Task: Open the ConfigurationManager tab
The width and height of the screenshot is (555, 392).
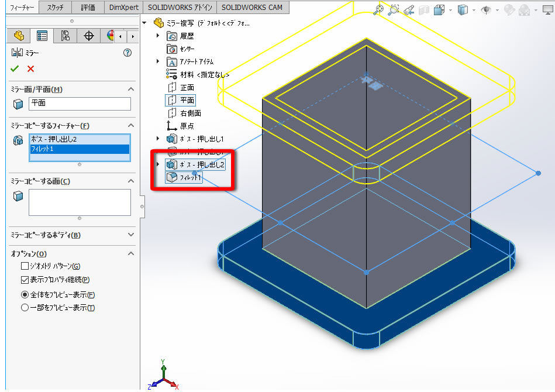Action: (x=65, y=36)
